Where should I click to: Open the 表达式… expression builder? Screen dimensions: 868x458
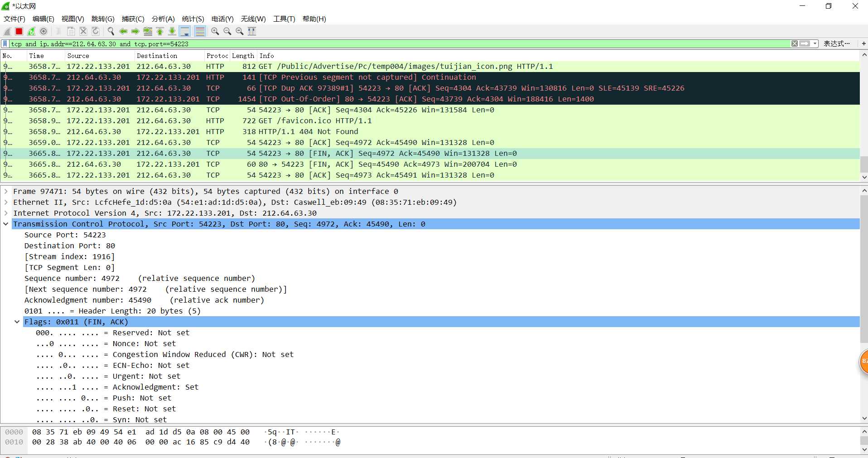pyautogui.click(x=837, y=43)
